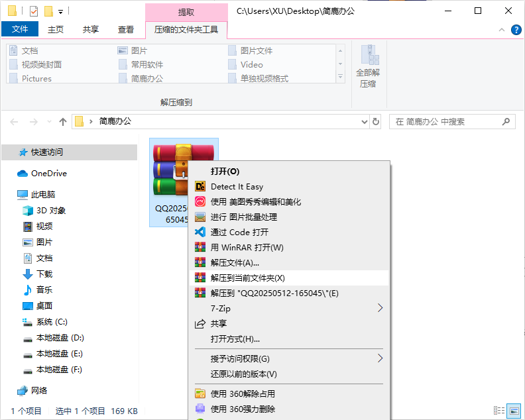Extract to 图片 destination in ribbon

pos(133,50)
